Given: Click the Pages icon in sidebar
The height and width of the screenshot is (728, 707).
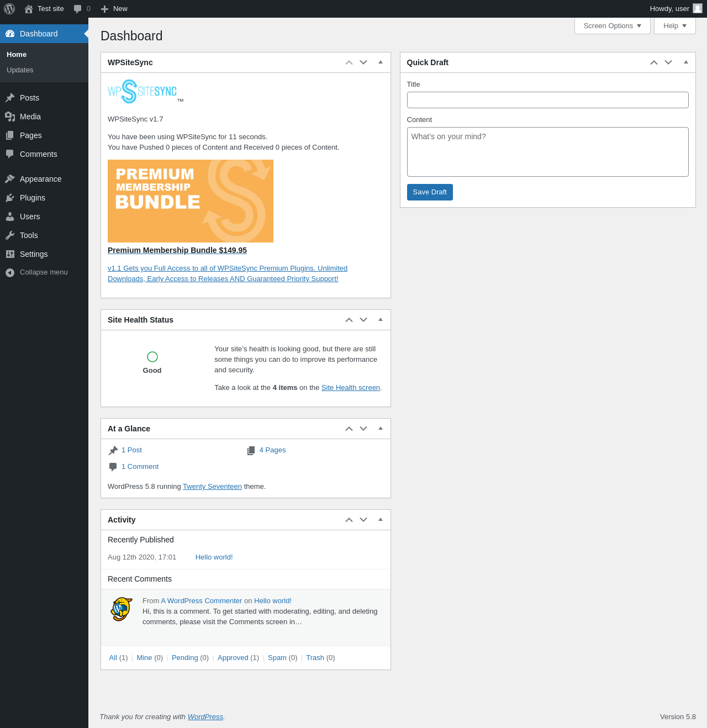Looking at the screenshot, I should coord(10,135).
